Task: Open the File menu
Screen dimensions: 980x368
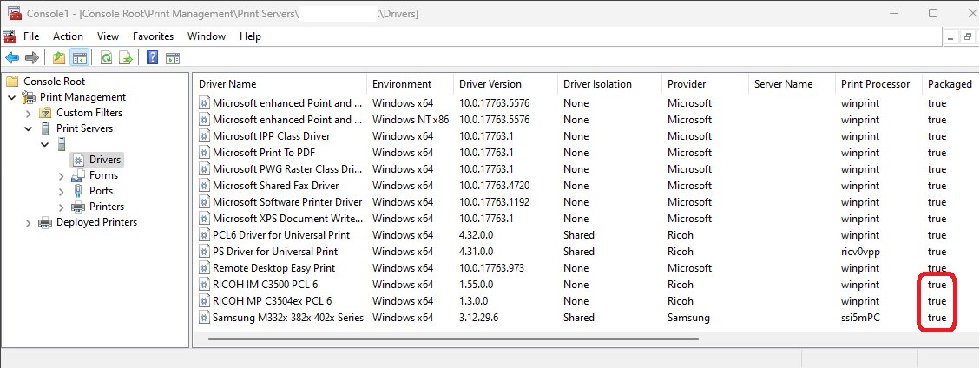Action: [x=31, y=36]
